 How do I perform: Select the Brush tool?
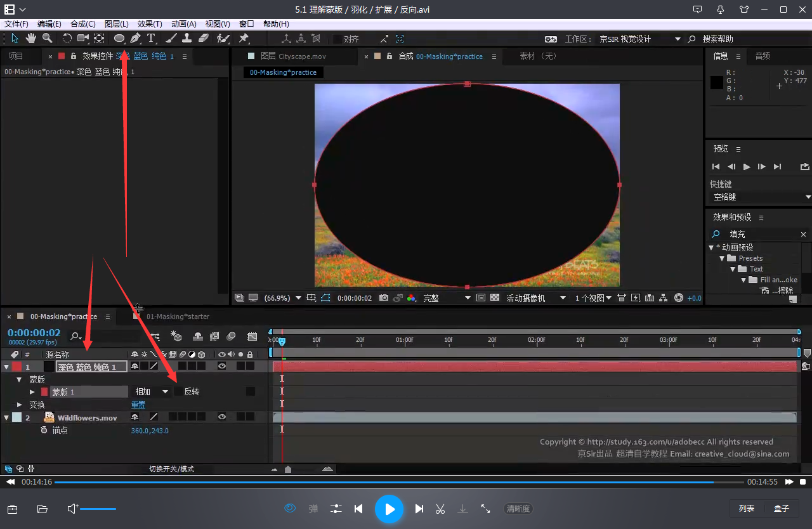pos(171,38)
